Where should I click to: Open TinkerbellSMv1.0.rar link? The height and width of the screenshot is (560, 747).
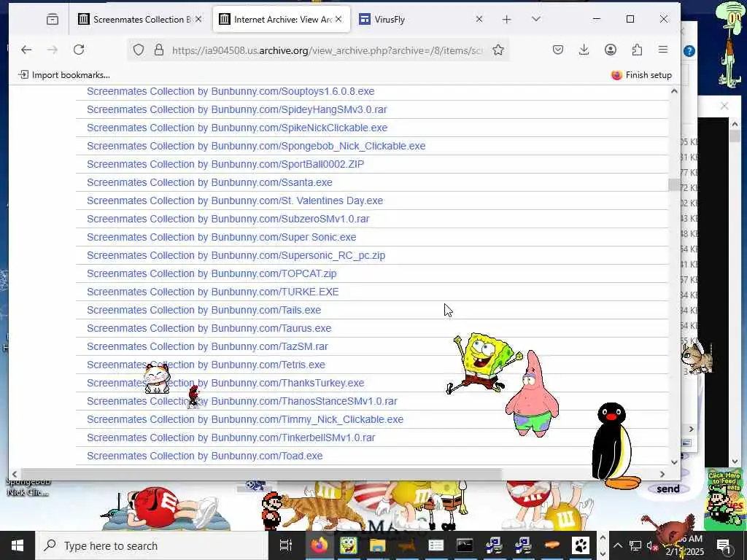231,437
